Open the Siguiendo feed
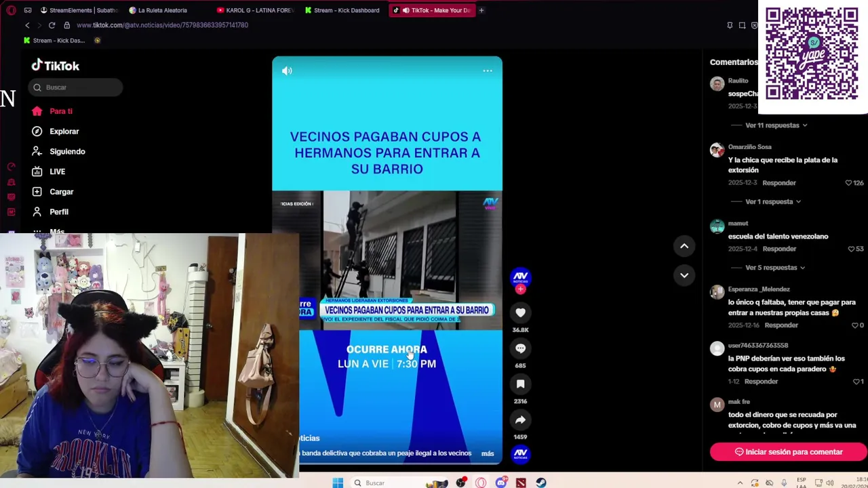Image resolution: width=868 pixels, height=488 pixels. point(58,151)
